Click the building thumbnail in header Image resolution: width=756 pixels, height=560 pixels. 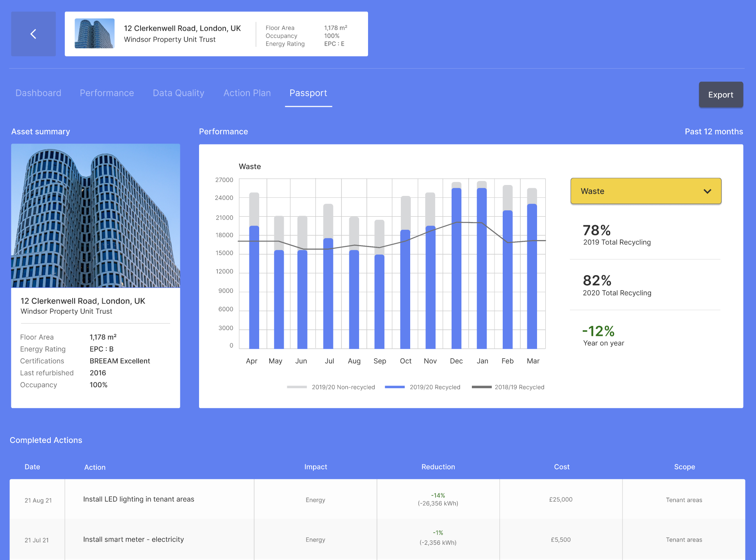pyautogui.click(x=94, y=34)
